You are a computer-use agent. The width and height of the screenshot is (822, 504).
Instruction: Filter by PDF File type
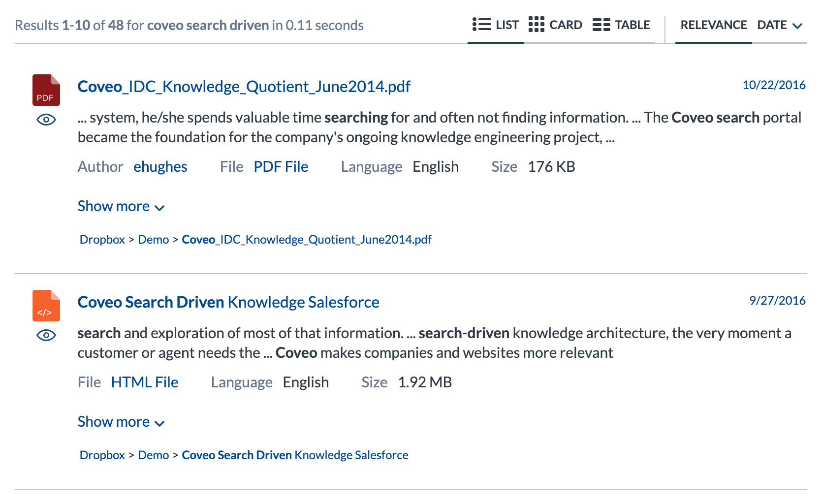[x=281, y=167]
